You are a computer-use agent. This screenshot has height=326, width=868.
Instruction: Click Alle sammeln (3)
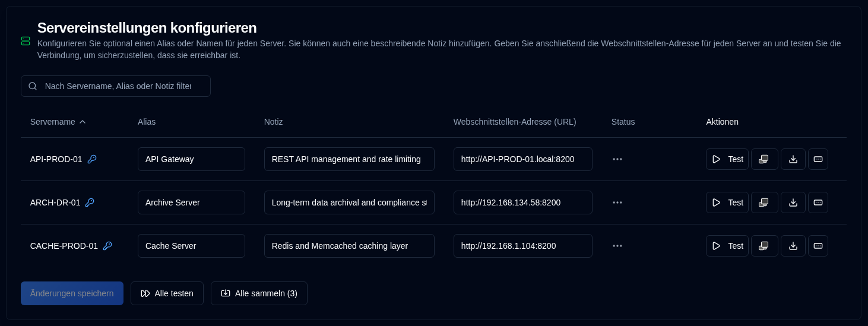pos(259,293)
